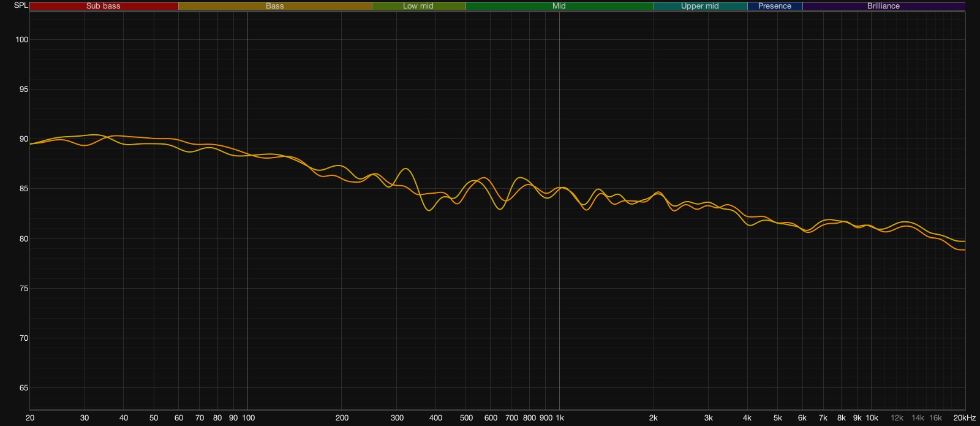Click the 12k frequency axis label
Viewport: 980px width, 426px height.
(x=897, y=418)
